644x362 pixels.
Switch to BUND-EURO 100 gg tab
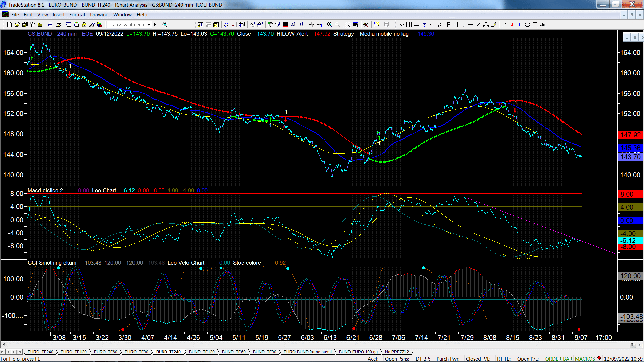click(x=358, y=352)
